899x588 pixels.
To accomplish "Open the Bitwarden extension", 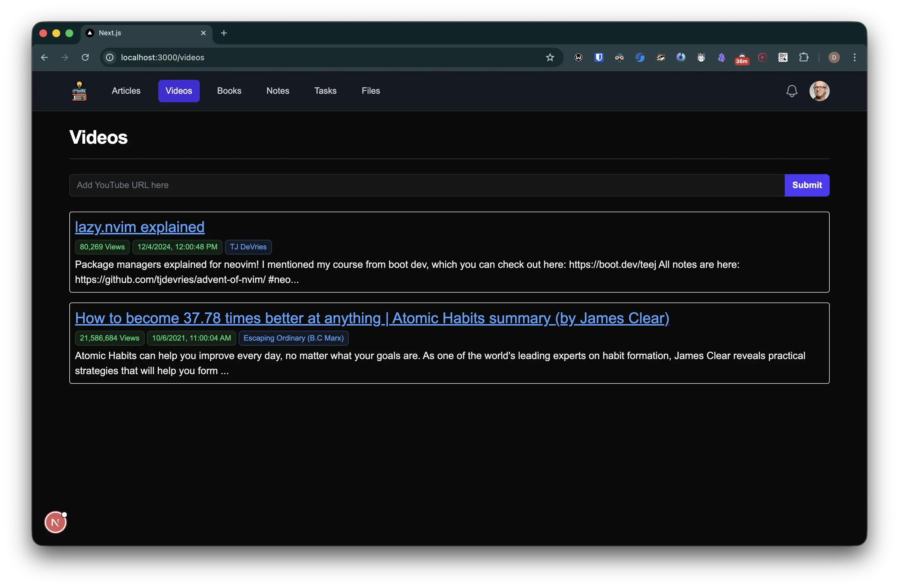I will pos(598,57).
